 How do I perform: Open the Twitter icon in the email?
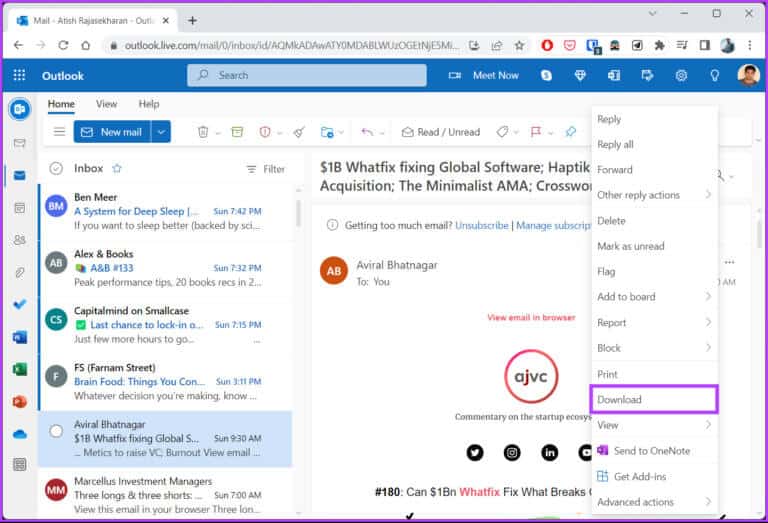pyautogui.click(x=475, y=452)
